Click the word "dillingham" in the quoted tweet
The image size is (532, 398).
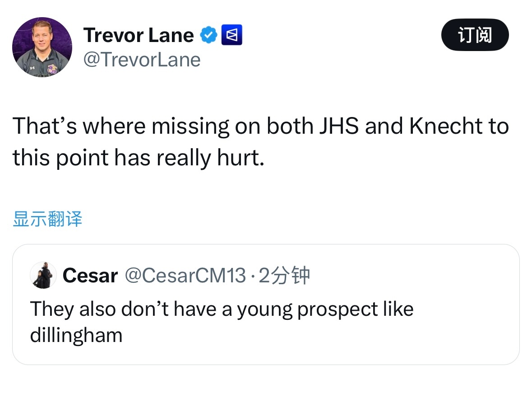(76, 335)
